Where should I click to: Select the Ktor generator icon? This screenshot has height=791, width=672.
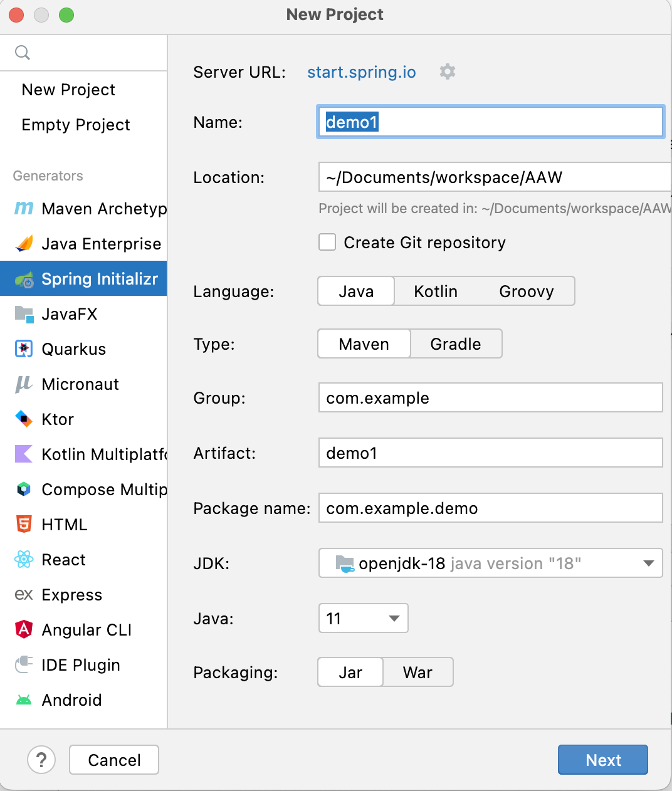tap(24, 419)
